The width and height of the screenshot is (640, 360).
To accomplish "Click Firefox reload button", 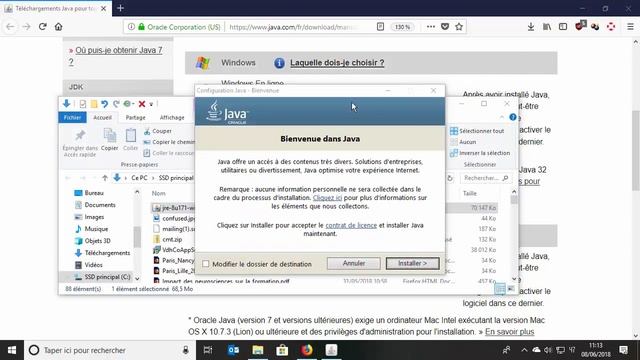I will [42, 27].
